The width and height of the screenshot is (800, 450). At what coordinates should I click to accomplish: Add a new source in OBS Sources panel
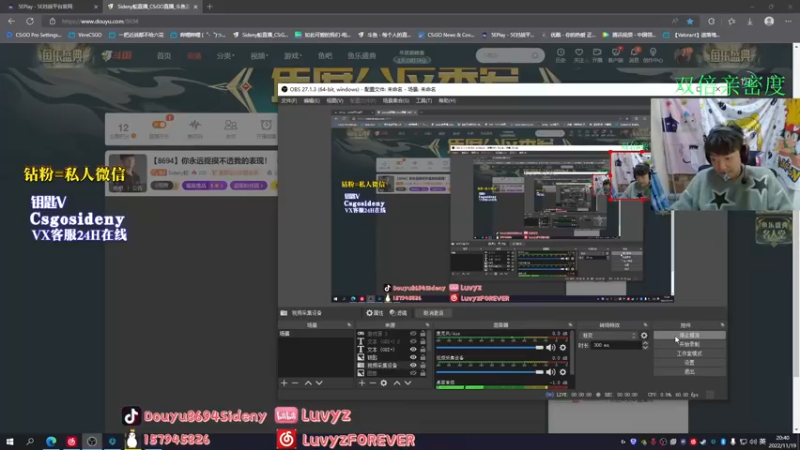pyautogui.click(x=362, y=383)
